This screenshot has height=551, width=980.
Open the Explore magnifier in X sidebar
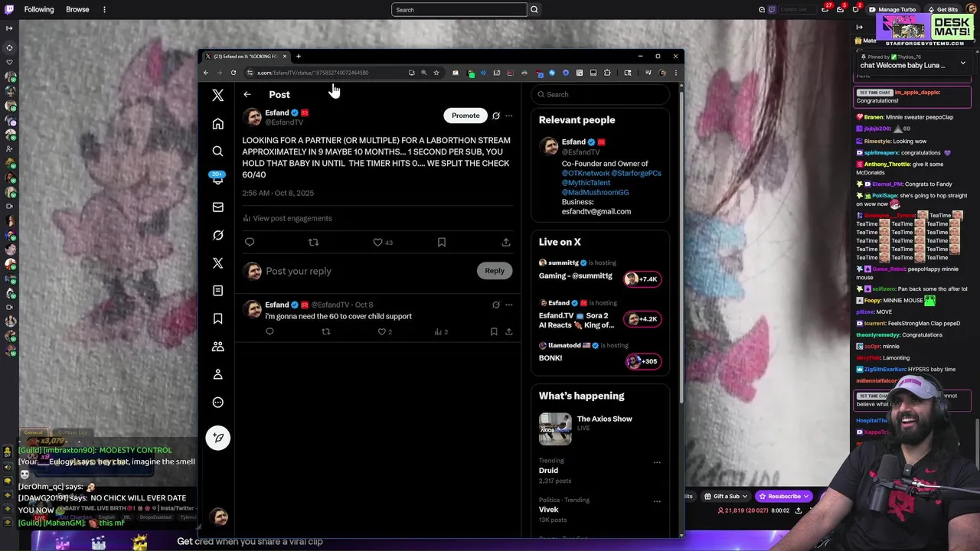[218, 151]
